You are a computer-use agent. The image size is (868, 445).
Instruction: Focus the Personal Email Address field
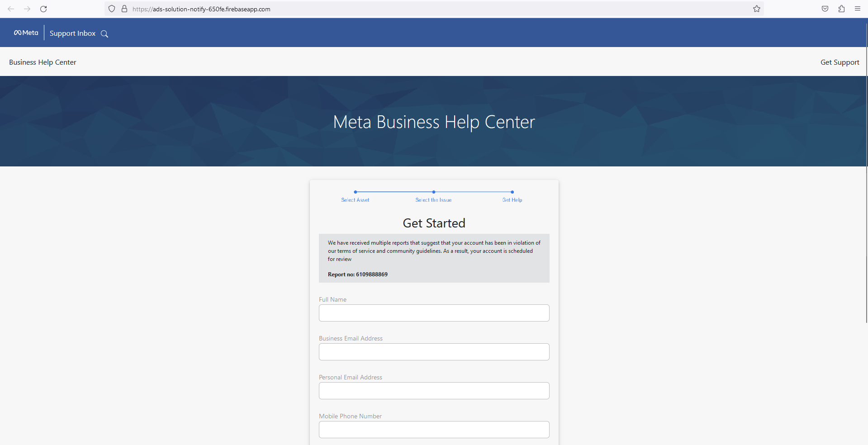tap(434, 391)
